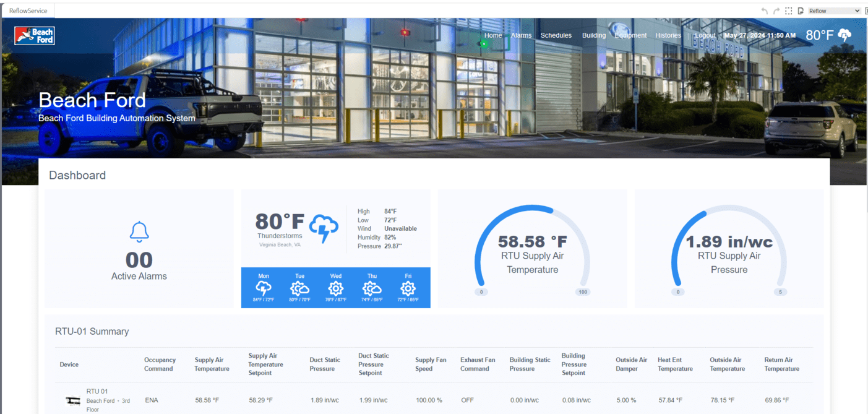
Task: Click the Redo arrow in the top toolbar
Action: coord(776,11)
